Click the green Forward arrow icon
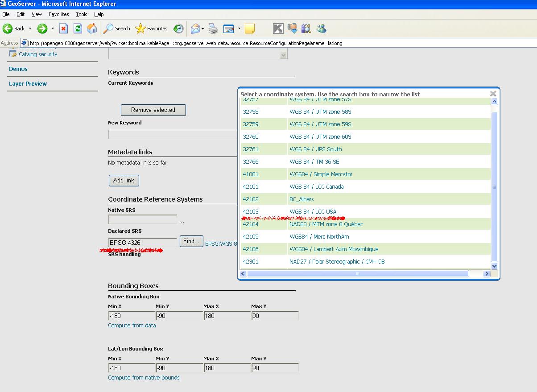 tap(42, 29)
